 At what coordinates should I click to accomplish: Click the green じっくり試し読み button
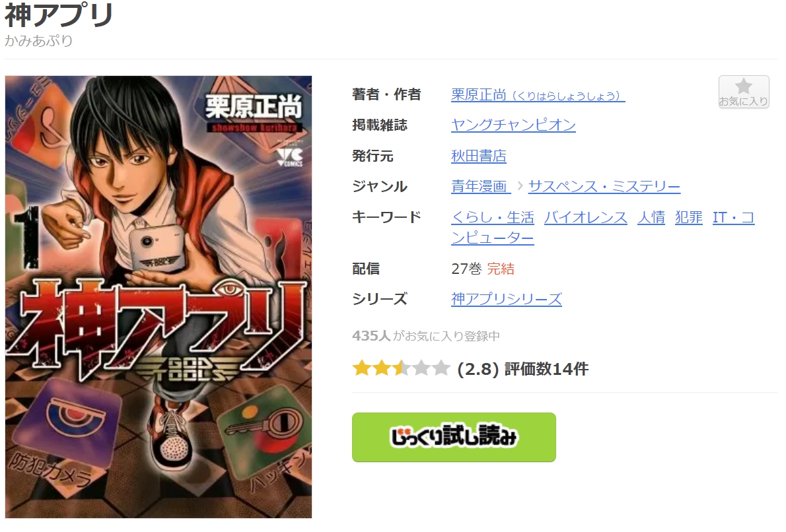454,437
